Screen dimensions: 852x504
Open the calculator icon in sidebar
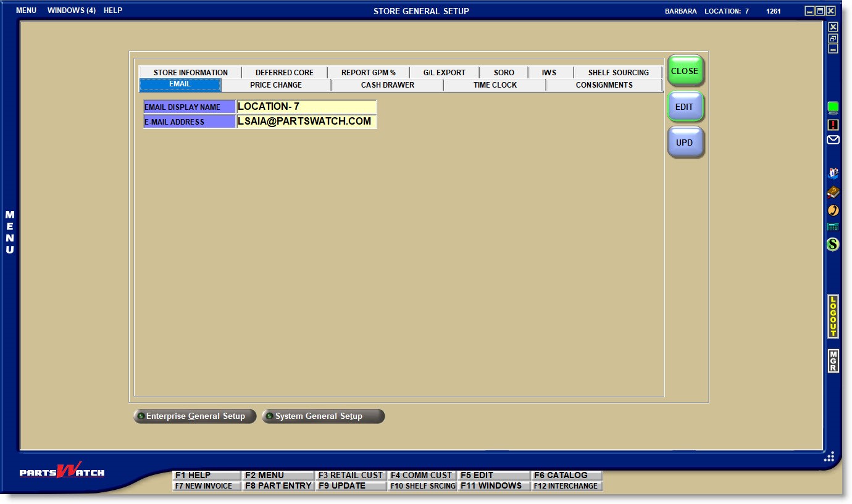click(x=833, y=227)
